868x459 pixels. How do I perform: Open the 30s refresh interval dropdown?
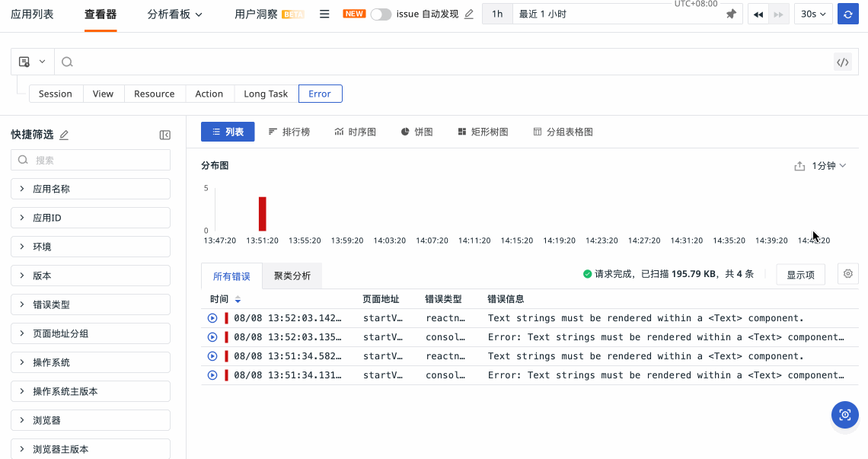813,14
